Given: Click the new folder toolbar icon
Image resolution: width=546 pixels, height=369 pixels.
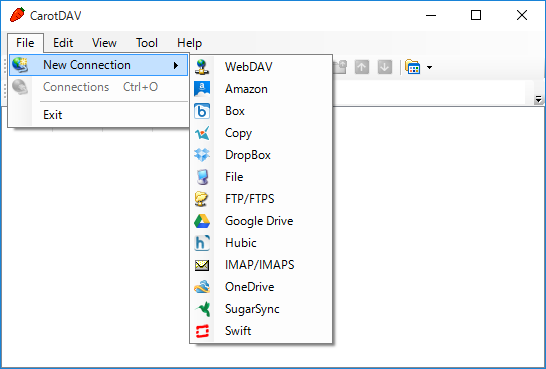Looking at the screenshot, I should coord(340,67).
